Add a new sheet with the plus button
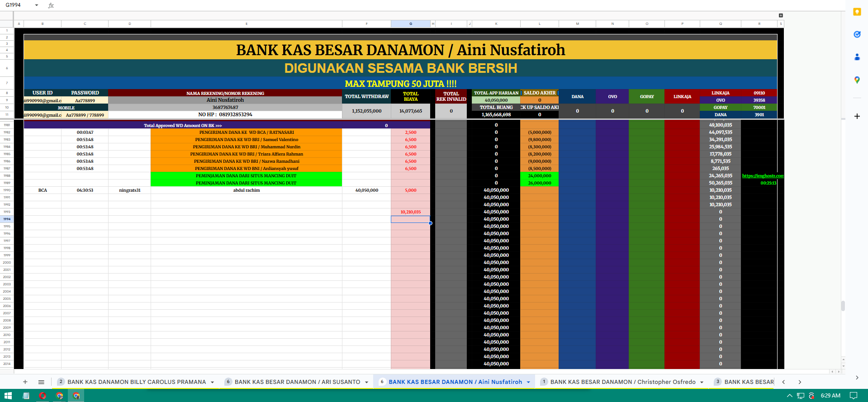The height and width of the screenshot is (402, 868). click(25, 382)
